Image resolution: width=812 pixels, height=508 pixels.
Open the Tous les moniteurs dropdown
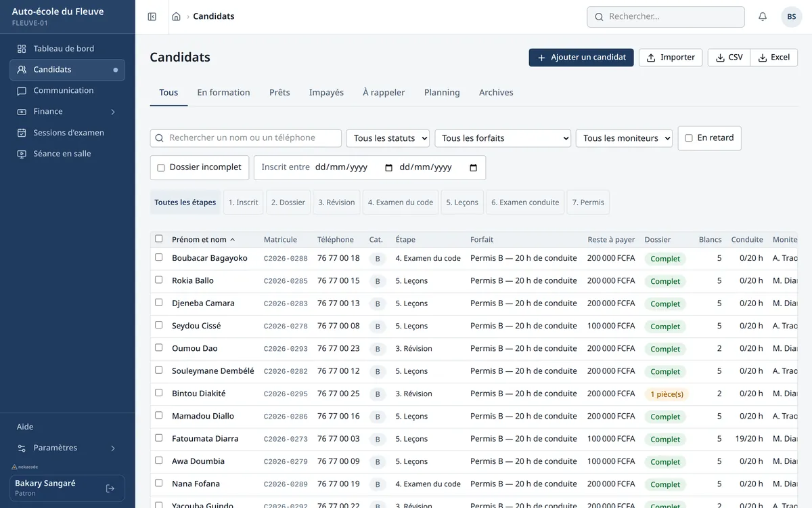[624, 138]
